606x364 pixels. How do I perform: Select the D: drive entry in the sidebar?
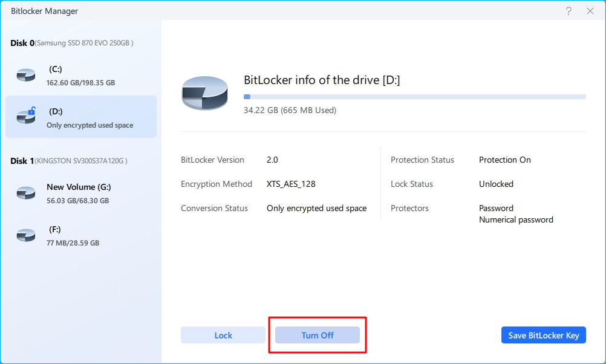pos(80,116)
